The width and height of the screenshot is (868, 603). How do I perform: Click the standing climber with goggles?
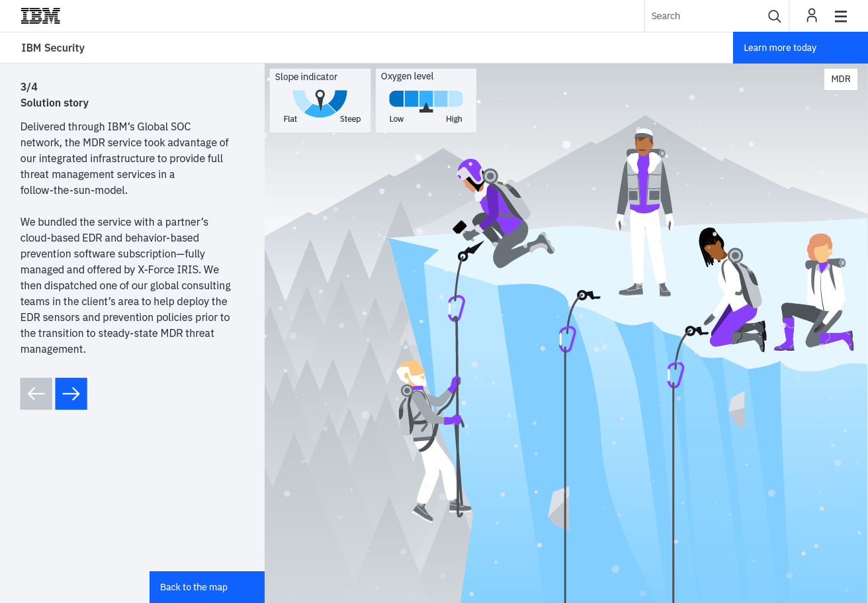point(644,212)
